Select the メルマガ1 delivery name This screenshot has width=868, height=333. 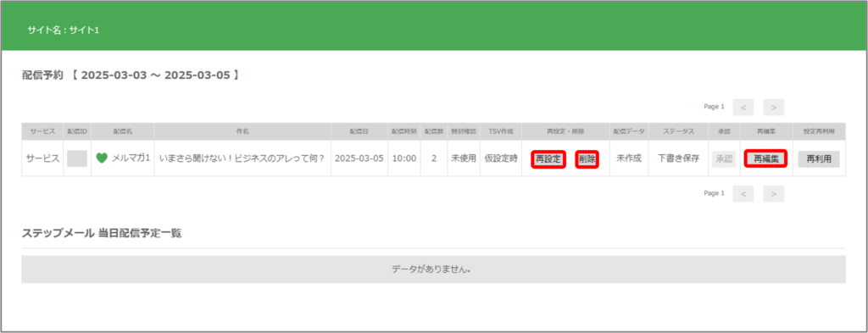pyautogui.click(x=131, y=158)
